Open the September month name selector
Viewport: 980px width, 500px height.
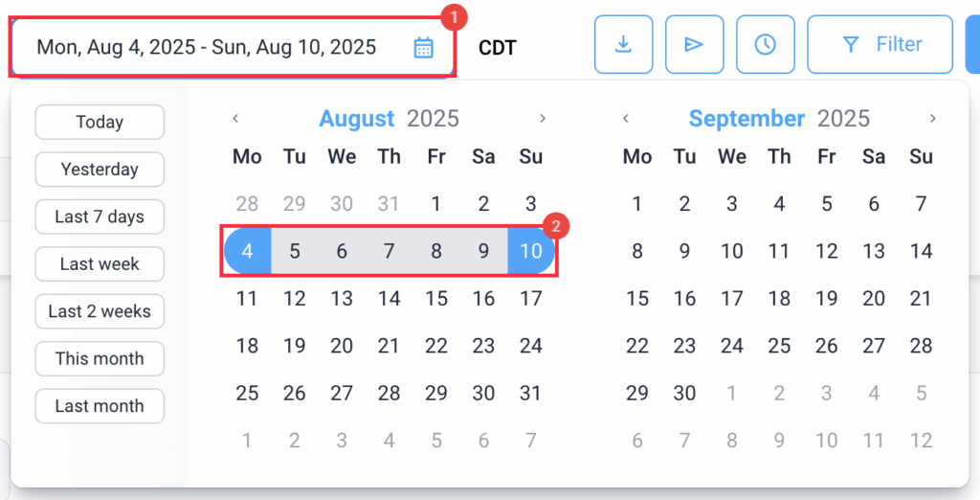(x=746, y=118)
